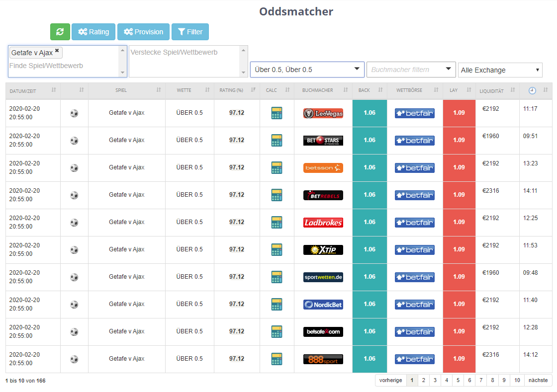Image resolution: width=557 pixels, height=392 pixels.
Task: Sort by Liquidität column header
Action: pyautogui.click(x=497, y=91)
